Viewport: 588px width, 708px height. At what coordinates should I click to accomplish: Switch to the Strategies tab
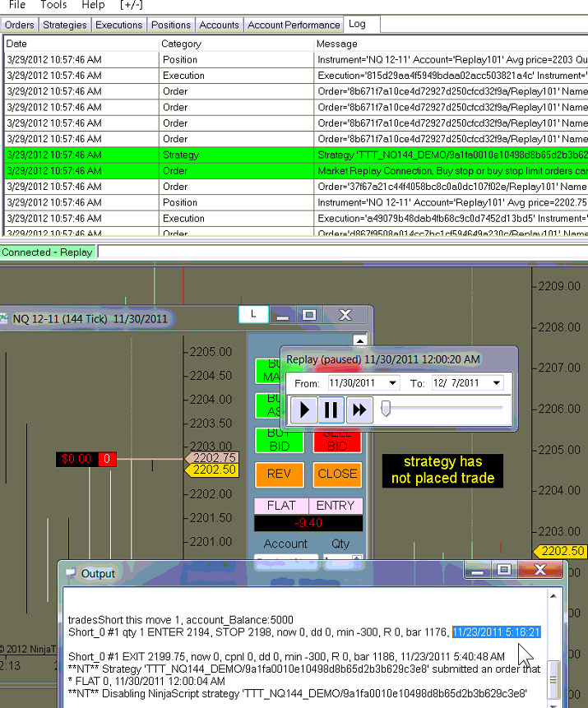(x=65, y=25)
